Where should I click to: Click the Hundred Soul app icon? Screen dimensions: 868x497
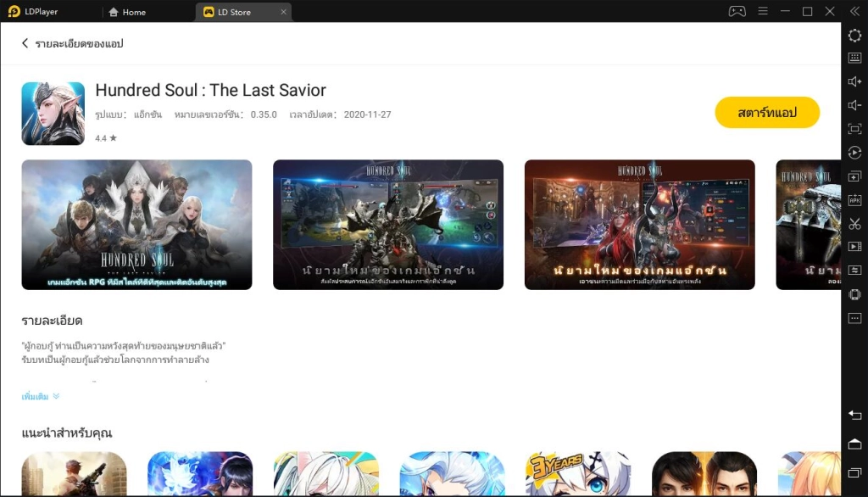point(53,114)
